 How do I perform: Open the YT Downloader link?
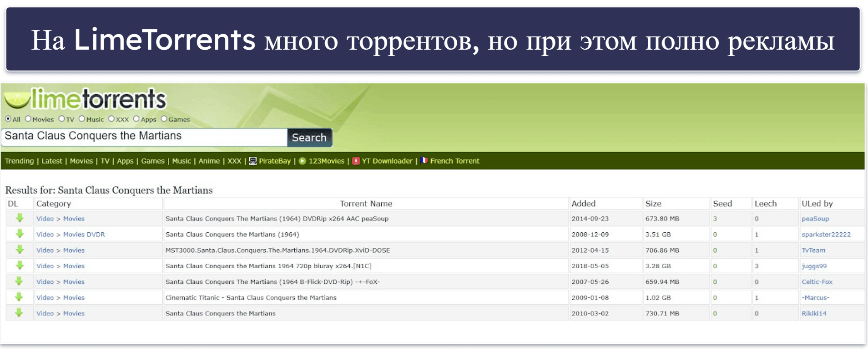[387, 161]
